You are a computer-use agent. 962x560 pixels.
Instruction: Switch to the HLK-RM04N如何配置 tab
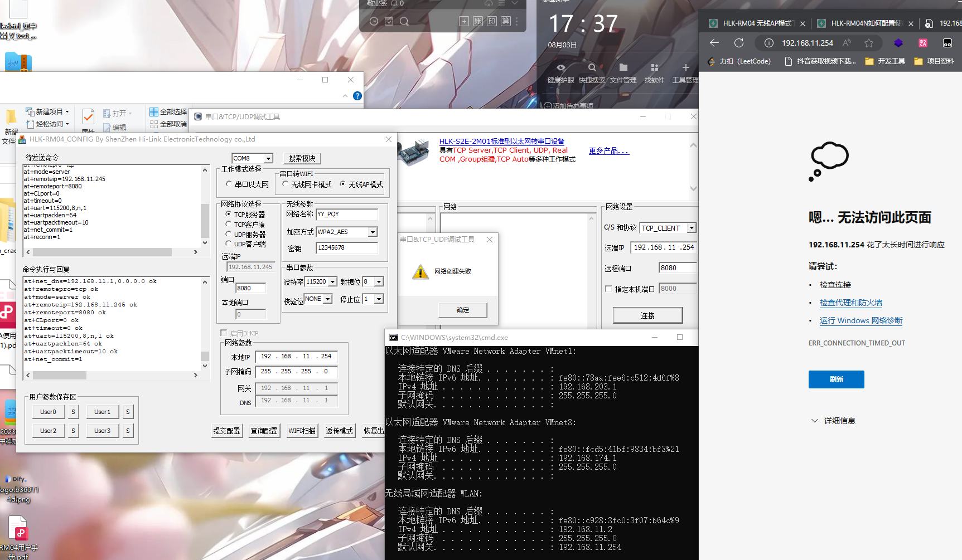pos(866,23)
